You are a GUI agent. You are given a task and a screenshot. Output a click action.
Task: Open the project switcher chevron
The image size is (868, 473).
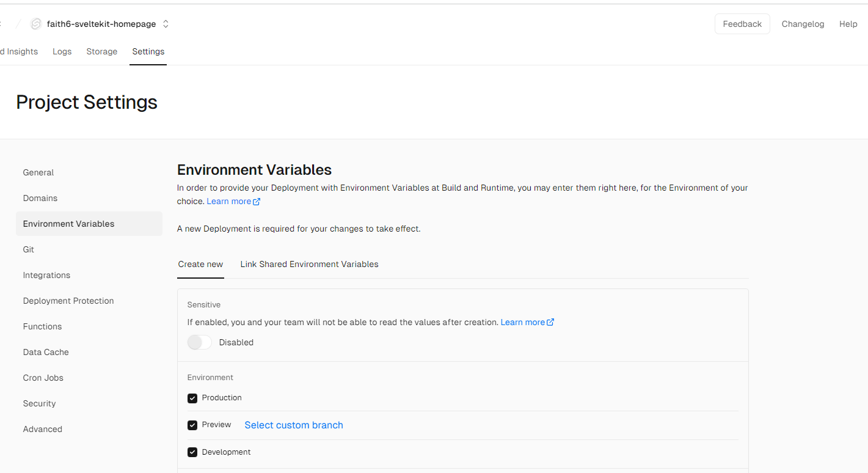click(x=166, y=24)
